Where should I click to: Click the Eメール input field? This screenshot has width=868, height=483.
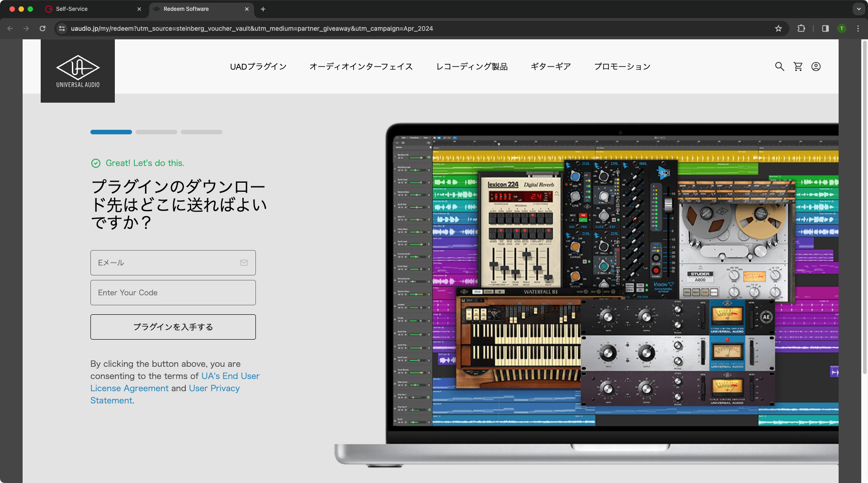(x=173, y=263)
